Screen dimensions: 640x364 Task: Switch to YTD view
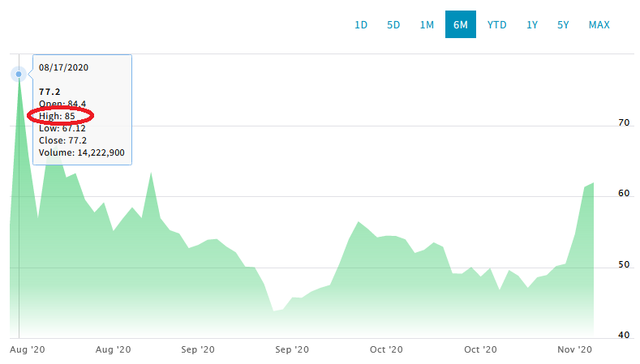[x=496, y=24]
